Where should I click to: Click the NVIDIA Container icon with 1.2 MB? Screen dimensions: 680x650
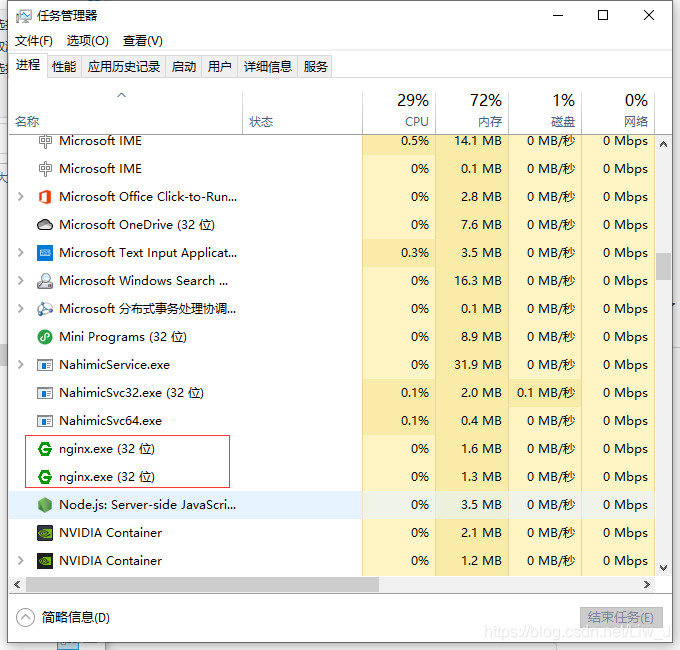coord(45,561)
